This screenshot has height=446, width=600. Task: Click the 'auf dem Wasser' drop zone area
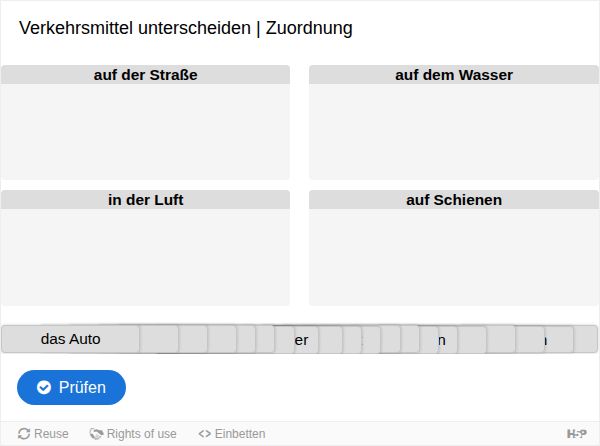pos(454,132)
